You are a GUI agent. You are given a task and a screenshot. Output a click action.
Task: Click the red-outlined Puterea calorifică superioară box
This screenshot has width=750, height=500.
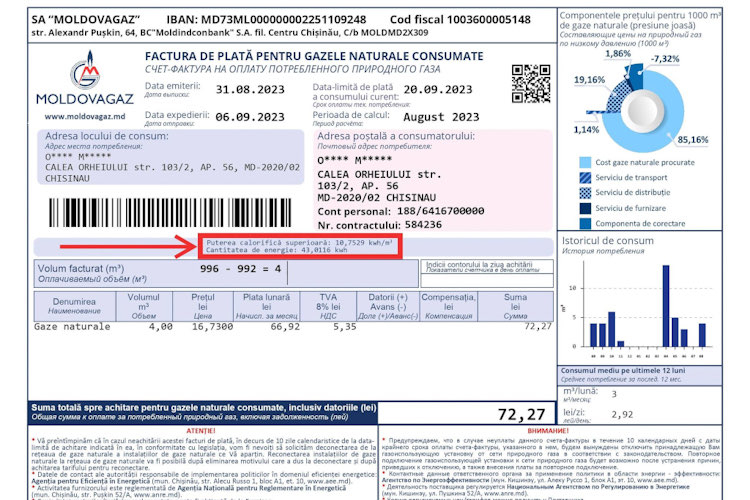tap(300, 246)
